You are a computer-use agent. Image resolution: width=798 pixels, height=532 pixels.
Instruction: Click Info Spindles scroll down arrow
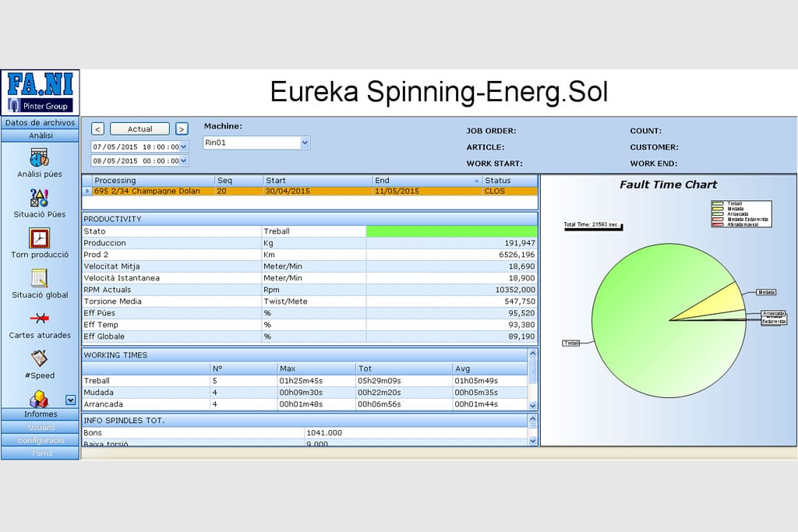(533, 441)
